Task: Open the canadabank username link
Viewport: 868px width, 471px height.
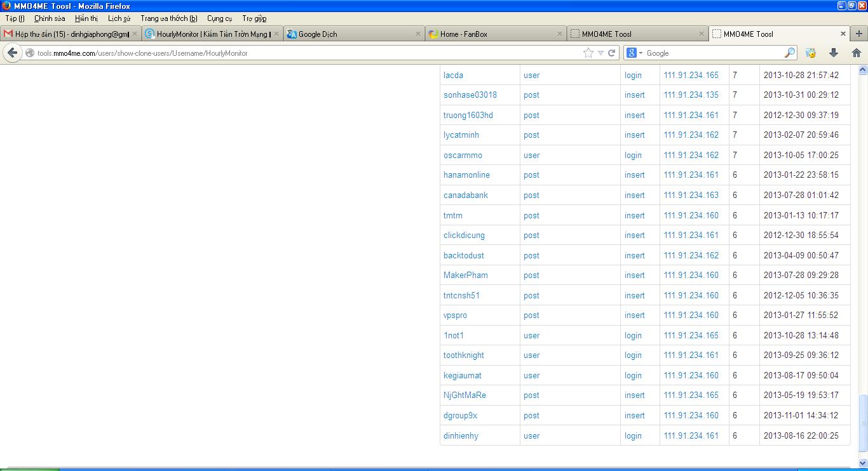Action: point(466,195)
